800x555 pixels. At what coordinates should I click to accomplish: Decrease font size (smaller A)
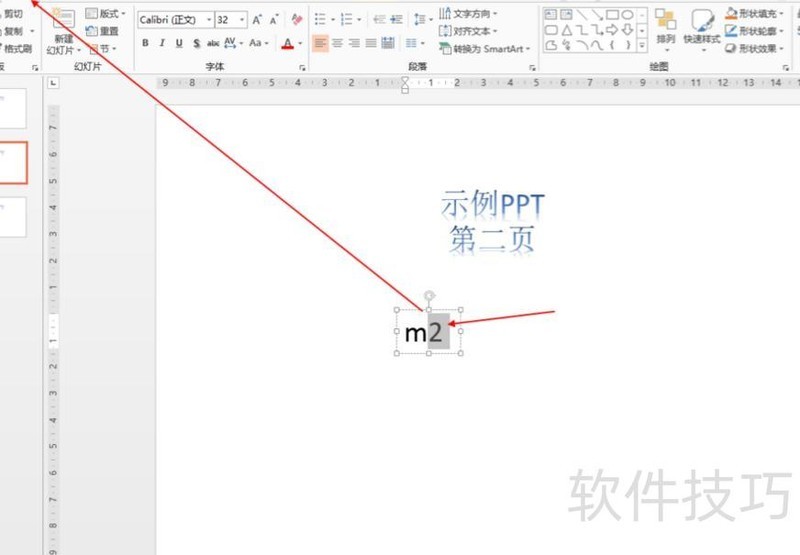coord(274,20)
